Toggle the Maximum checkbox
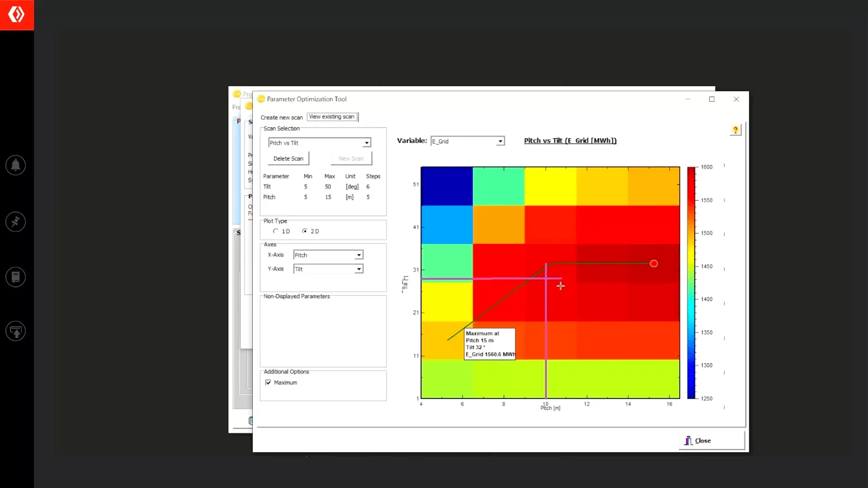 (x=268, y=383)
